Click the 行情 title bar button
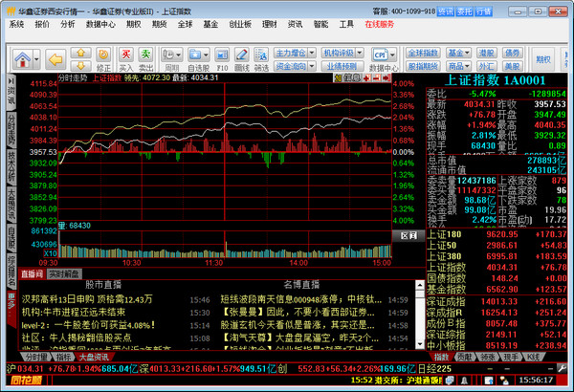Screen dimensions: 574x392 pos(483,11)
